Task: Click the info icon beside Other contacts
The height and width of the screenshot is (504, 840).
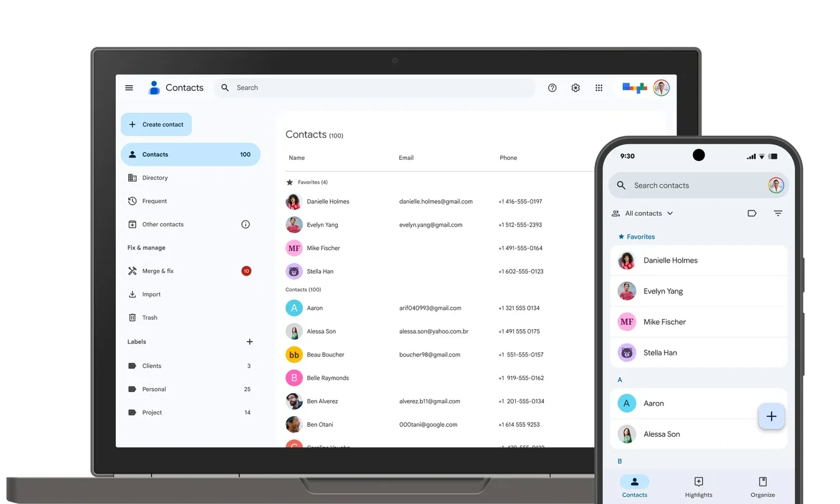Action: tap(245, 225)
